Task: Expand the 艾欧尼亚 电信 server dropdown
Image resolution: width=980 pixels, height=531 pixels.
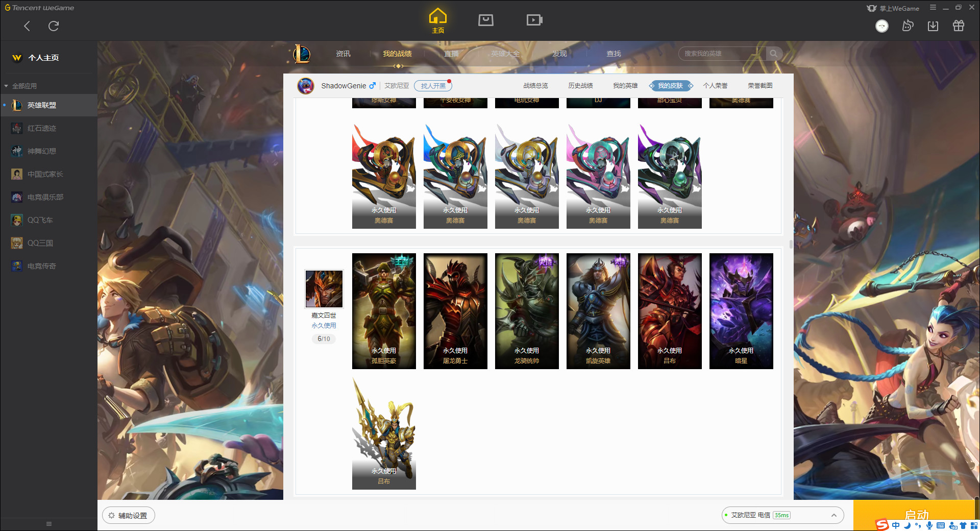Action: 782,515
